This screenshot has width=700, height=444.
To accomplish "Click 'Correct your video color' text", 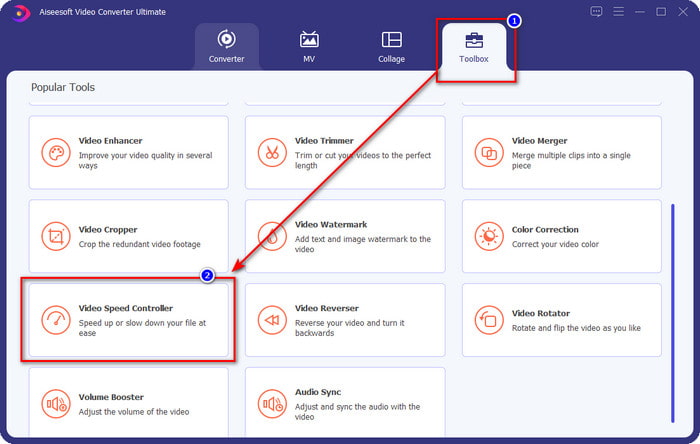I will click(555, 244).
